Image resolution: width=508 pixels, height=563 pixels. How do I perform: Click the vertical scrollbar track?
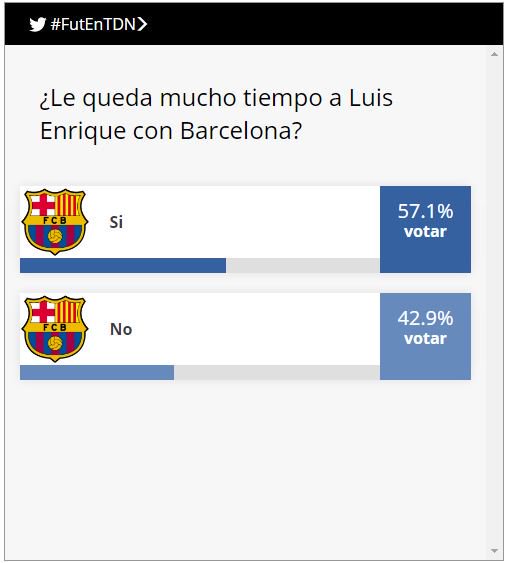pyautogui.click(x=494, y=302)
